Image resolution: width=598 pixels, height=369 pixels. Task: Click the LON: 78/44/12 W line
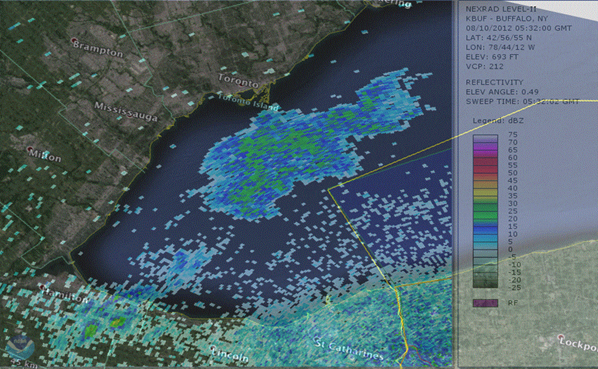pyautogui.click(x=500, y=47)
